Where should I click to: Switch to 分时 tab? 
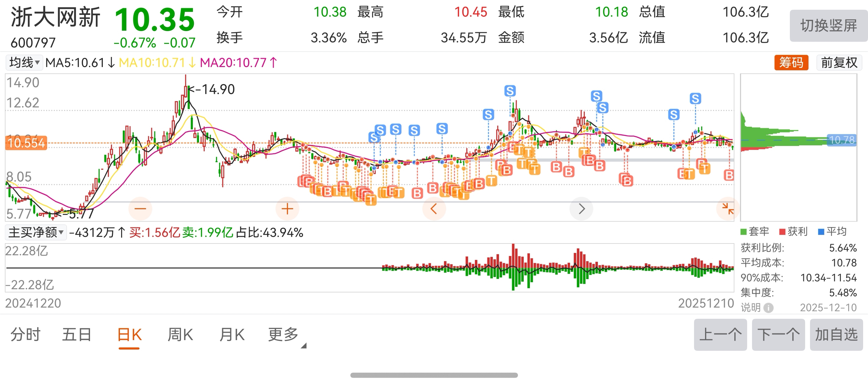tap(25, 335)
